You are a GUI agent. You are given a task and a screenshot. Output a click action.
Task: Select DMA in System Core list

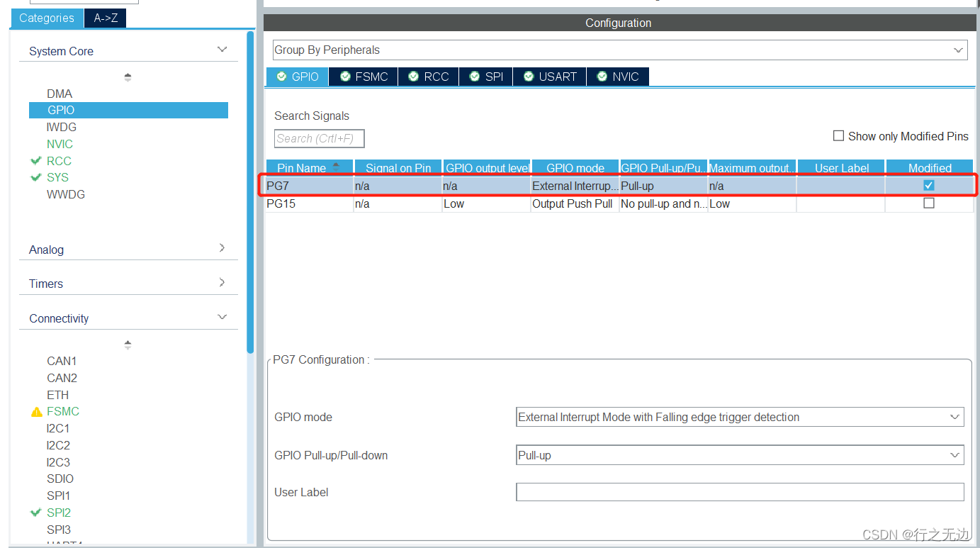coord(60,94)
